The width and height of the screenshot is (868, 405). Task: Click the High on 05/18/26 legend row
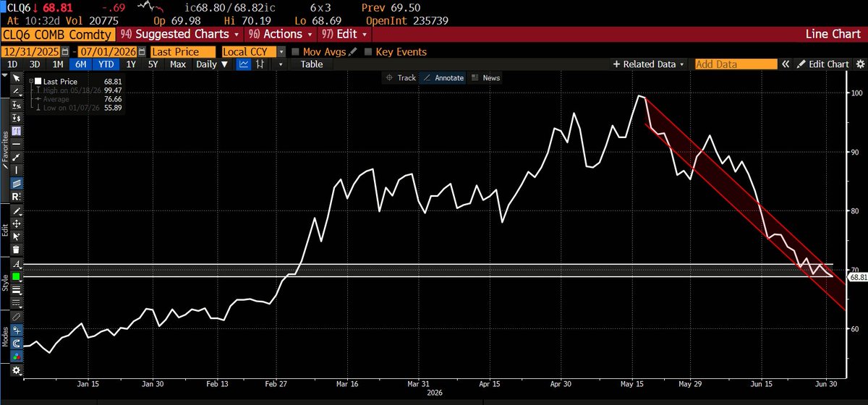(77, 90)
